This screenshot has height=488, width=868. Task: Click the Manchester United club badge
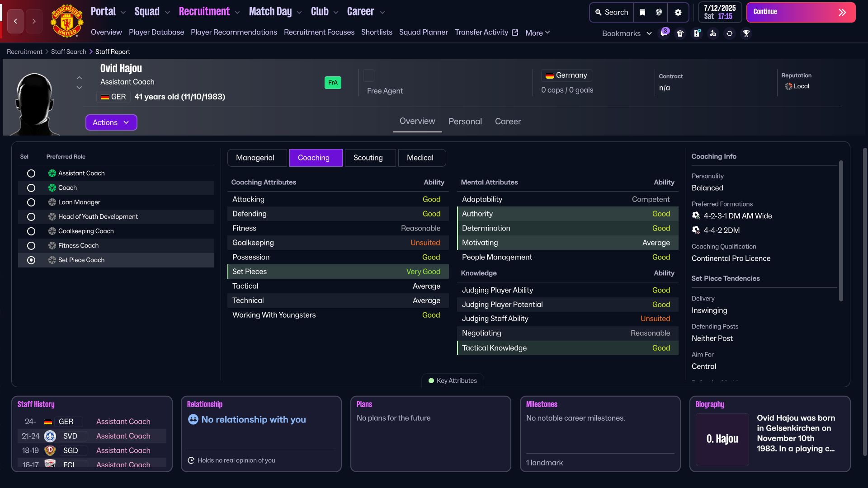[67, 21]
